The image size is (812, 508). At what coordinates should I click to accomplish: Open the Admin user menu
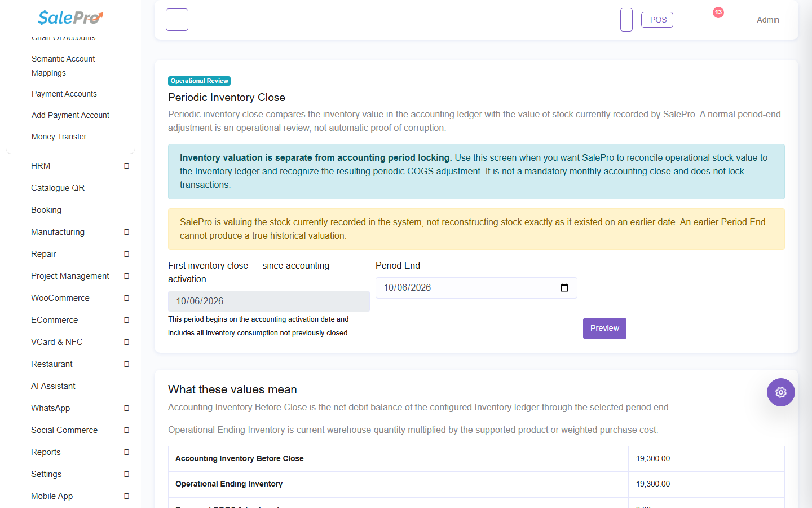point(768,20)
